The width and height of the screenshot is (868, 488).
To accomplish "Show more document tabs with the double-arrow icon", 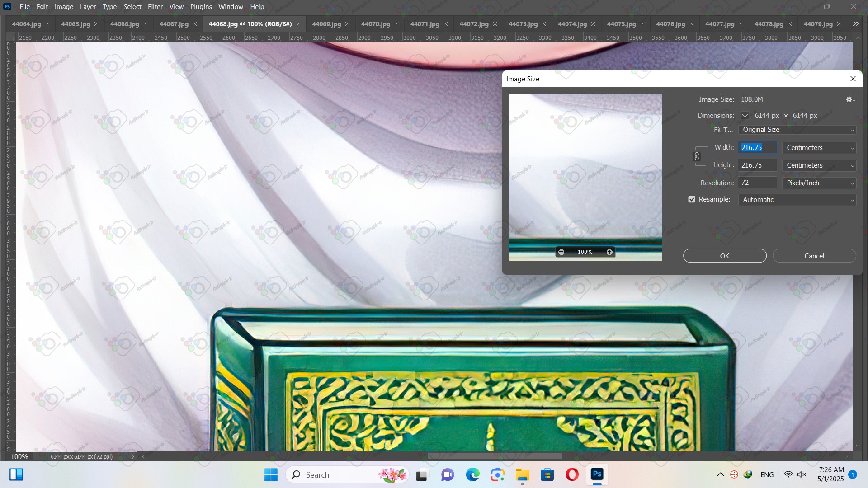I will (x=855, y=24).
